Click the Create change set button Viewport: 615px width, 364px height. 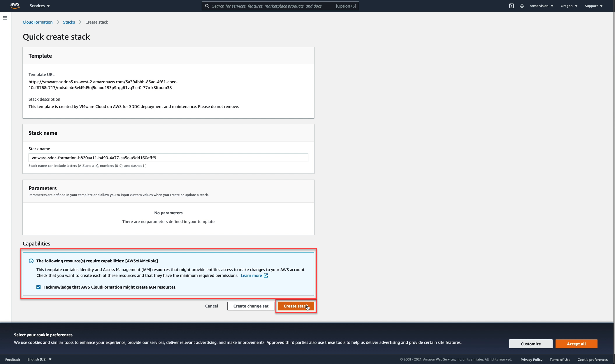(251, 306)
